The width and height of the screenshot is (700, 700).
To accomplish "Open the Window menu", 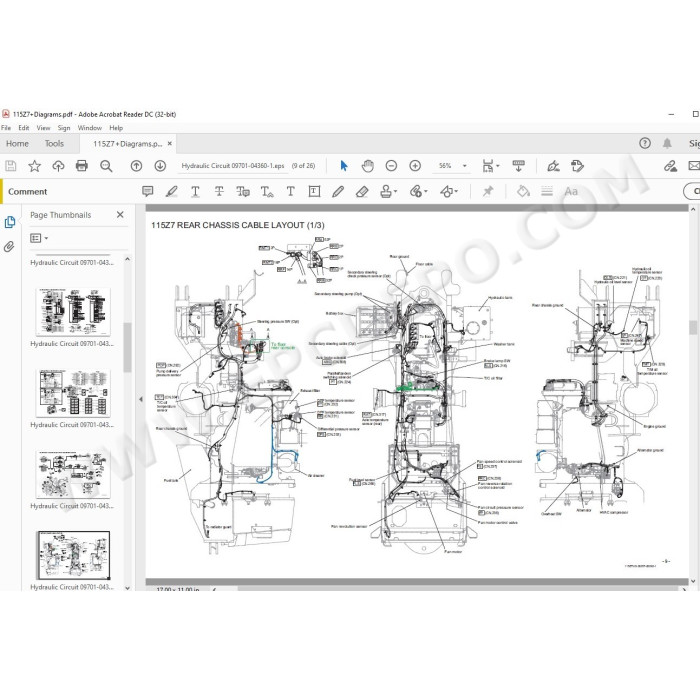I will click(x=90, y=128).
